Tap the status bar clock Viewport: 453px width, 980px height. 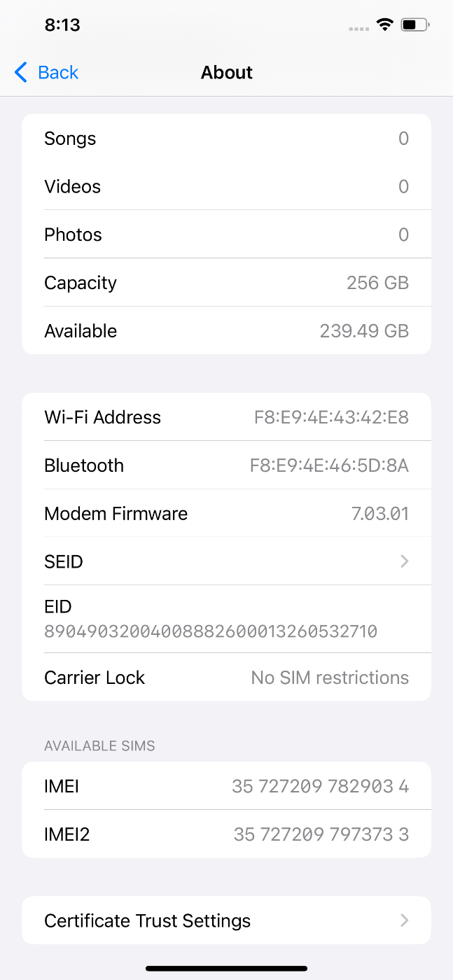pyautogui.click(x=62, y=25)
